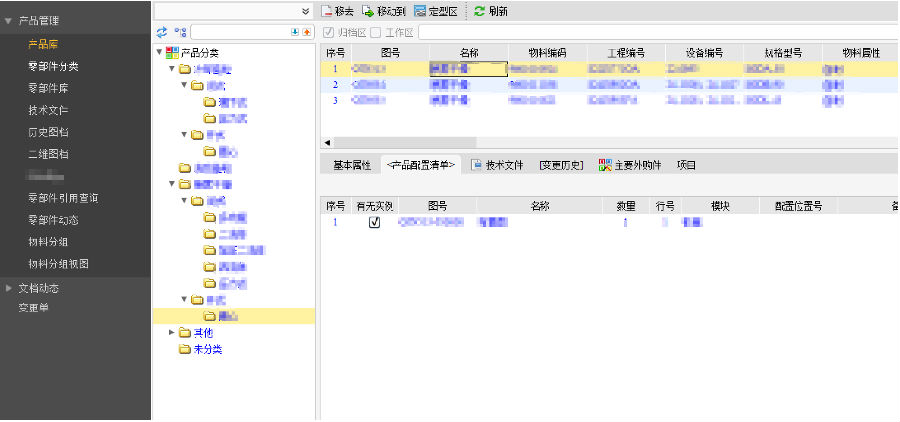Viewport: 900px width, 422px height.
Task: Select the <产品配置清单> tab
Action: pos(421,165)
